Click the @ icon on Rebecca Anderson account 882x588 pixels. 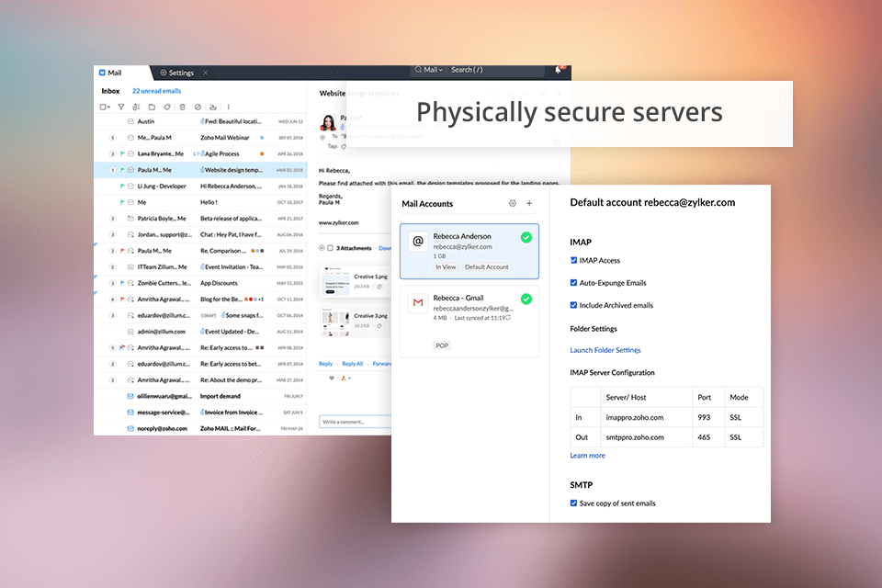[x=418, y=242]
